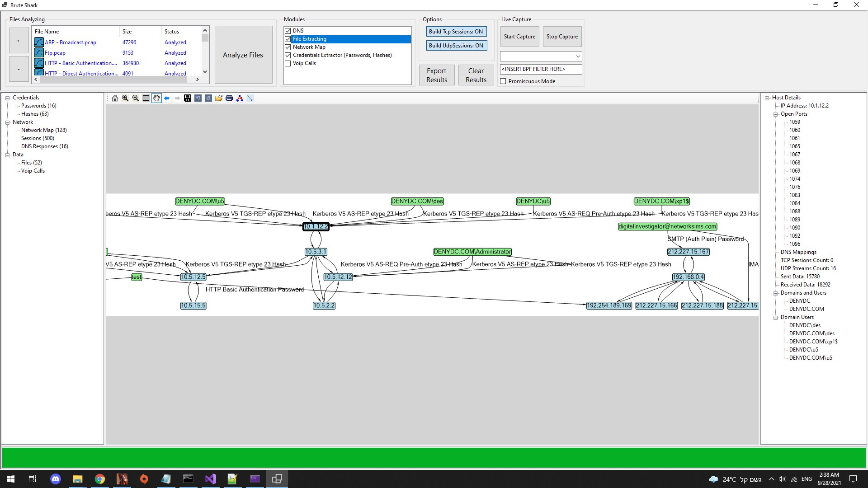Click the Export Results button
This screenshot has width=868, height=488.
coord(437,75)
